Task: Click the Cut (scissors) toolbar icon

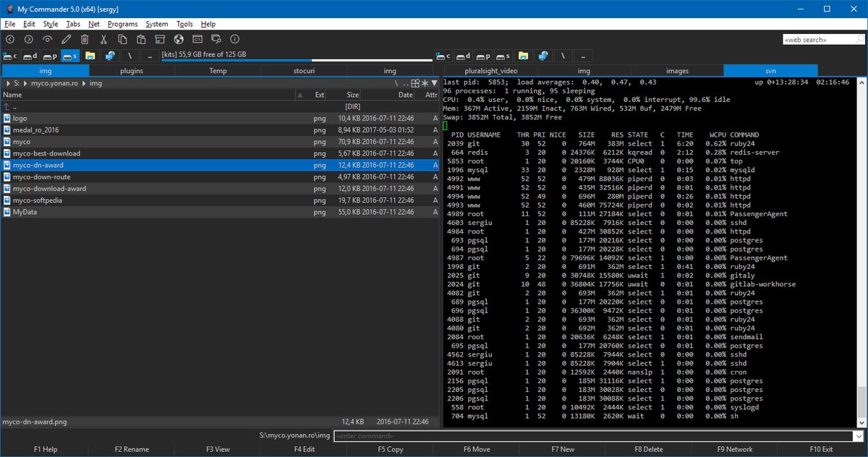Action: pos(103,39)
